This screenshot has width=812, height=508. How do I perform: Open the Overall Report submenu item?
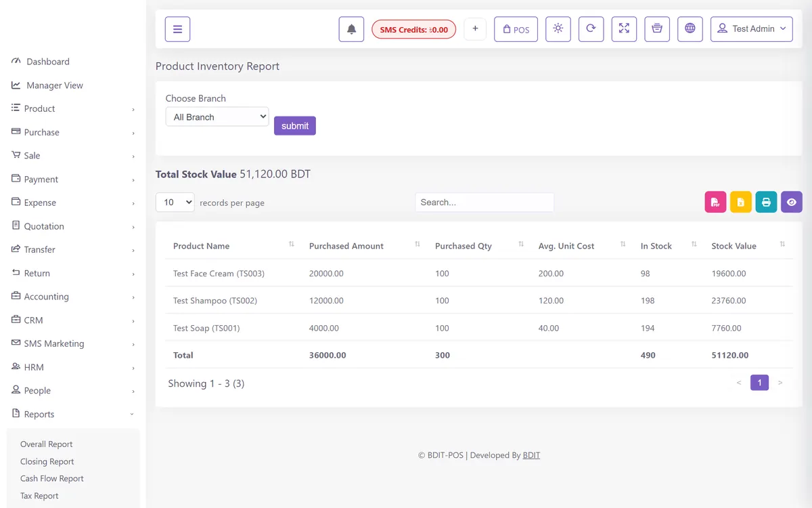(x=47, y=444)
